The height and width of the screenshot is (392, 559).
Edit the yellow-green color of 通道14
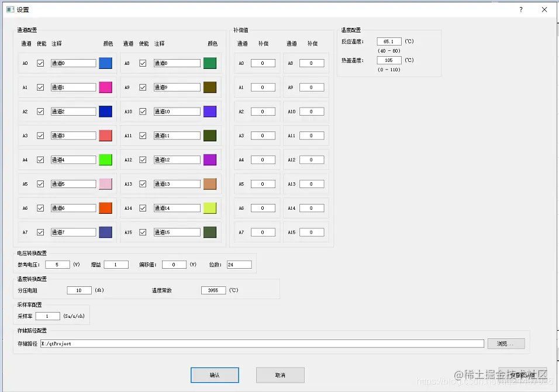209,207
